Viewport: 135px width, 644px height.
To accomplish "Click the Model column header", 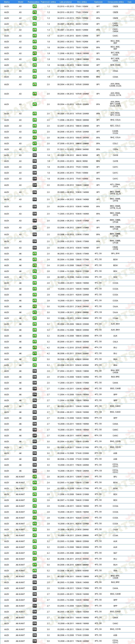I will coord(21,2).
